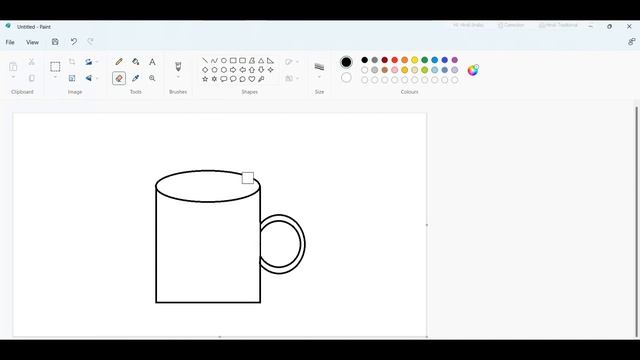Image resolution: width=640 pixels, height=360 pixels.
Task: Select the Colour picker eyedropper tool
Action: coord(136,78)
